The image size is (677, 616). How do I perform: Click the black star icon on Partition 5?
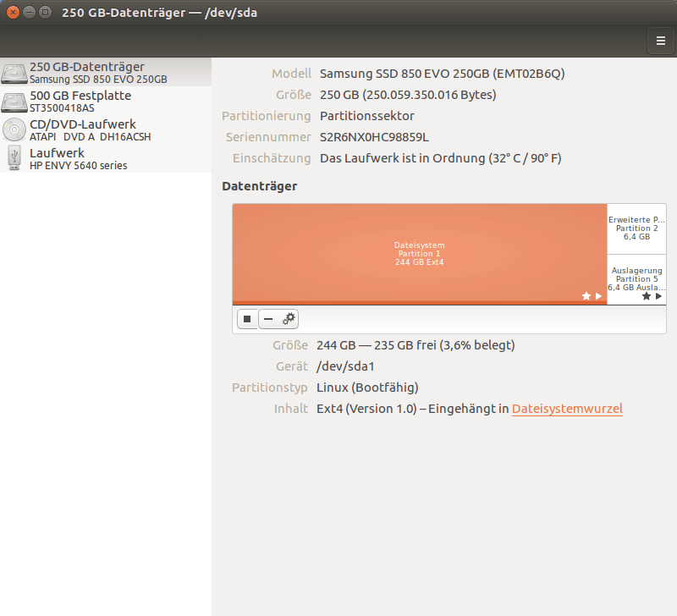tap(647, 296)
